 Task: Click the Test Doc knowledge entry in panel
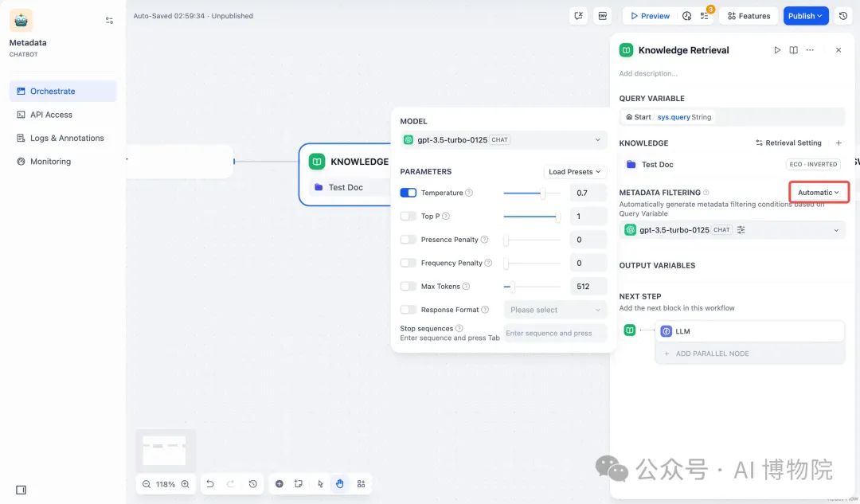(732, 165)
